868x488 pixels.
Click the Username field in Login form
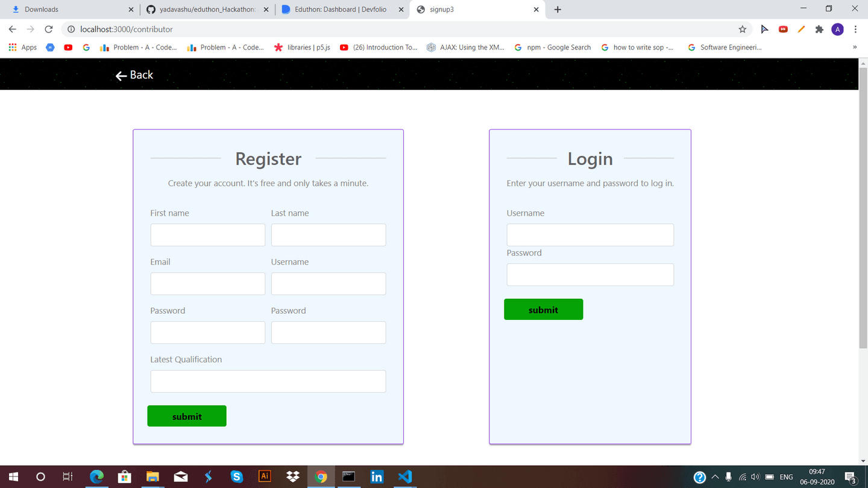pyautogui.click(x=590, y=235)
